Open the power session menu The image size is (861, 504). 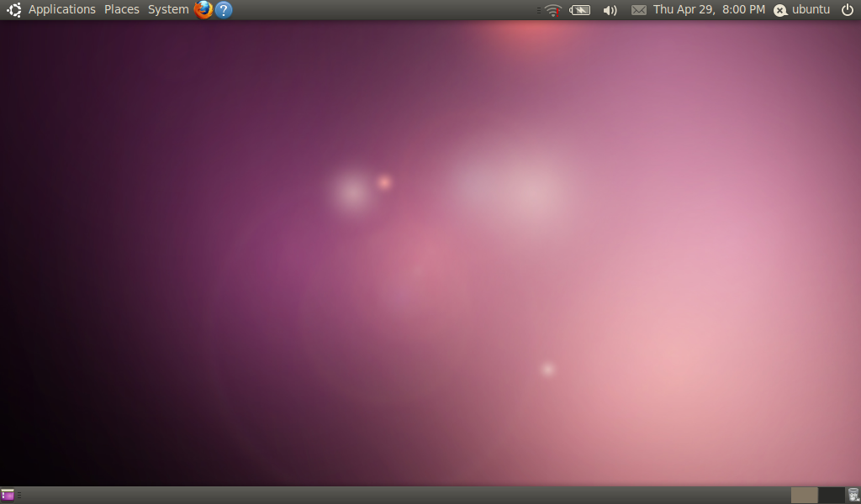click(848, 10)
